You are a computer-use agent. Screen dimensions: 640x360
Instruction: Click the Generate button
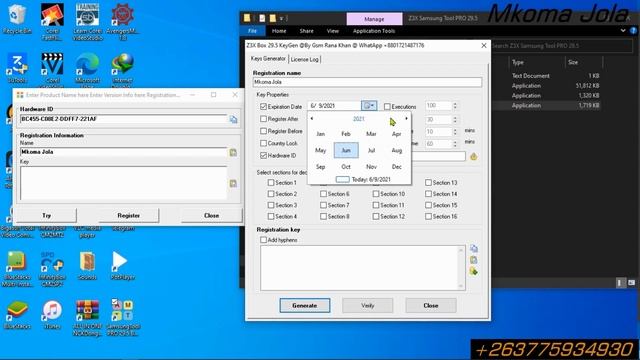[304, 305]
